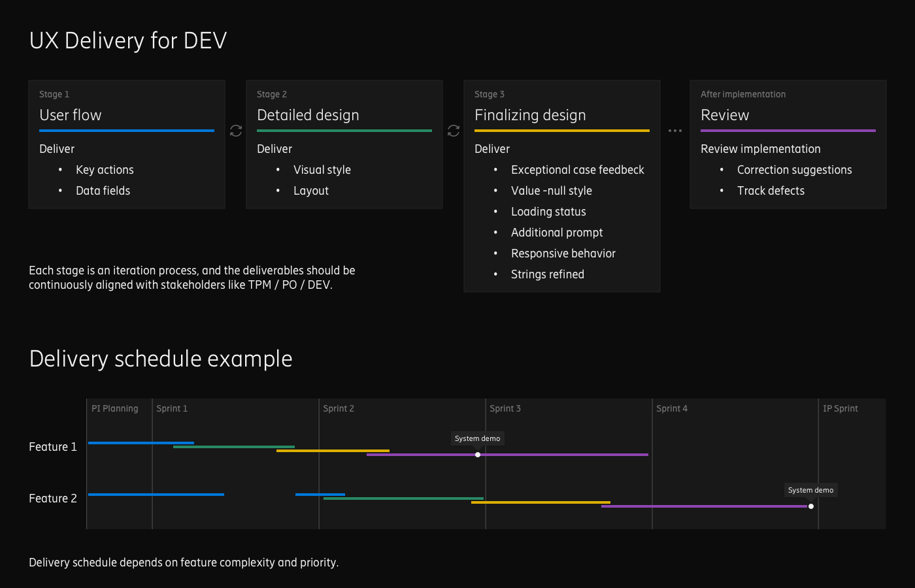Select the PI Planning column header
The width and height of the screenshot is (915, 588).
pyautogui.click(x=115, y=408)
